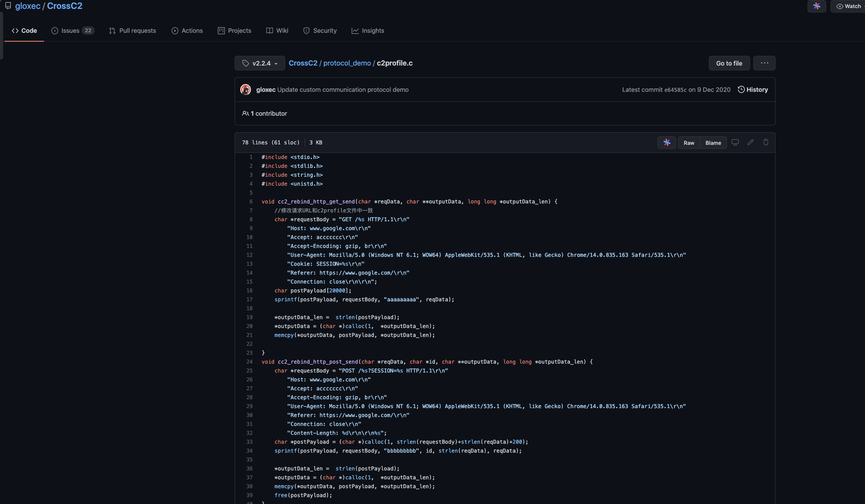Screen dimensions: 865x504
Task: Open the Security tab
Action: [320, 31]
